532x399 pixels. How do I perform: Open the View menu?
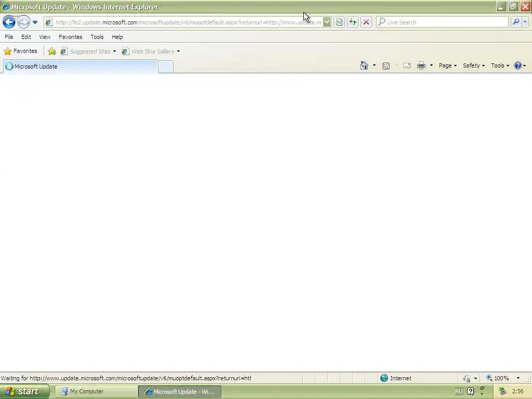45,37
